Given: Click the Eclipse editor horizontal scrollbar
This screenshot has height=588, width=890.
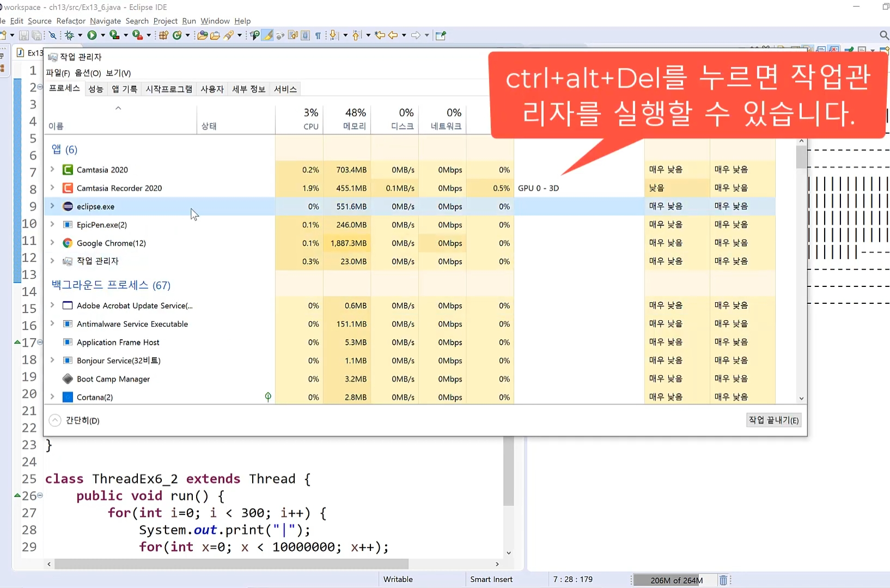Looking at the screenshot, I should [231, 564].
